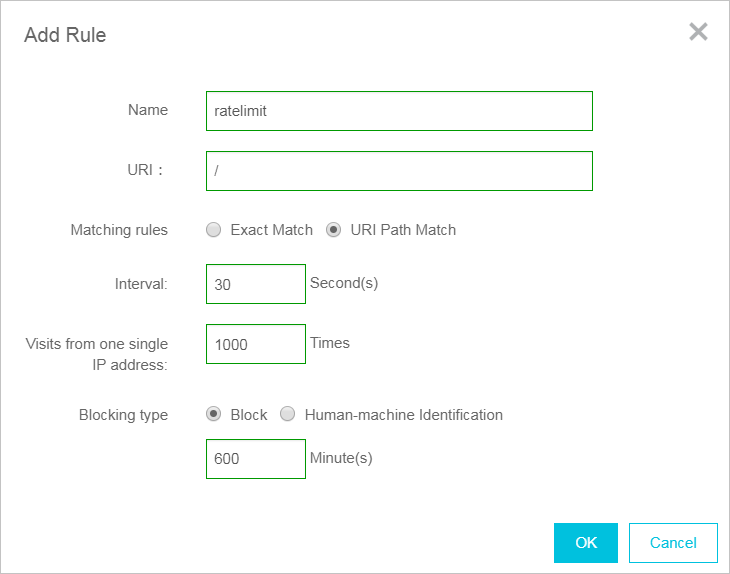Focus the URI input field
This screenshot has width=730, height=574.
pyautogui.click(x=399, y=171)
